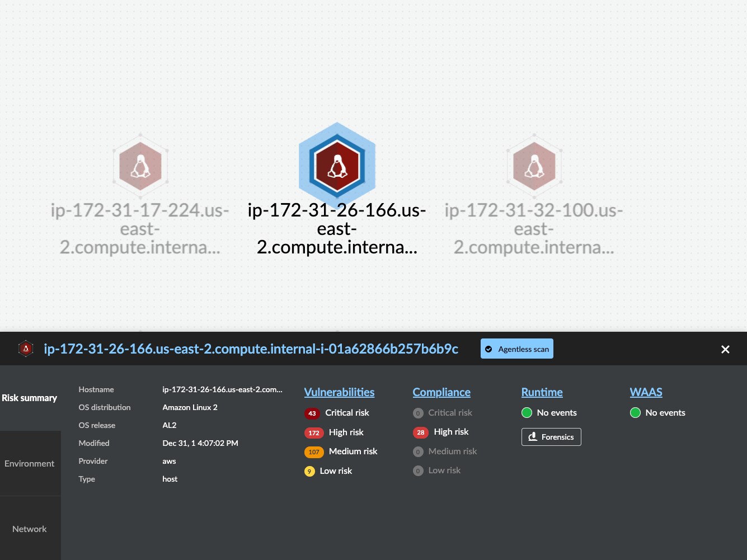Select the ip-172-31-17-224 host hexagon node

[140, 166]
